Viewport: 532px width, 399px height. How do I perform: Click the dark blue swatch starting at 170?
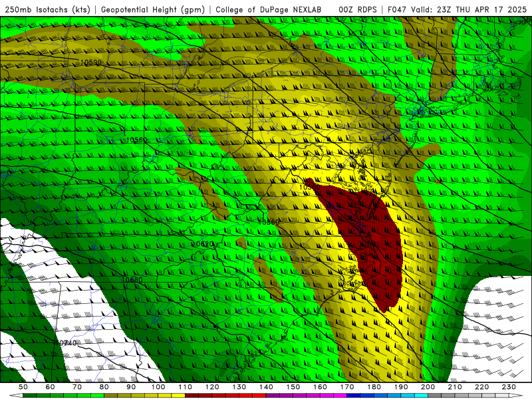click(x=354, y=396)
